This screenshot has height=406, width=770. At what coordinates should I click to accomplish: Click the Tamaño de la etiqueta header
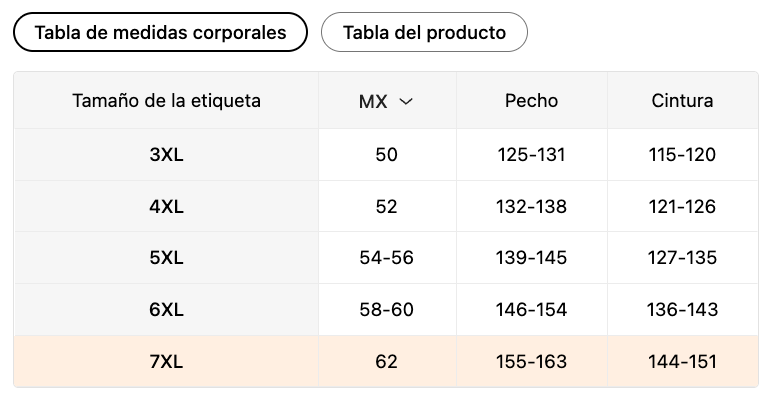tap(166, 101)
